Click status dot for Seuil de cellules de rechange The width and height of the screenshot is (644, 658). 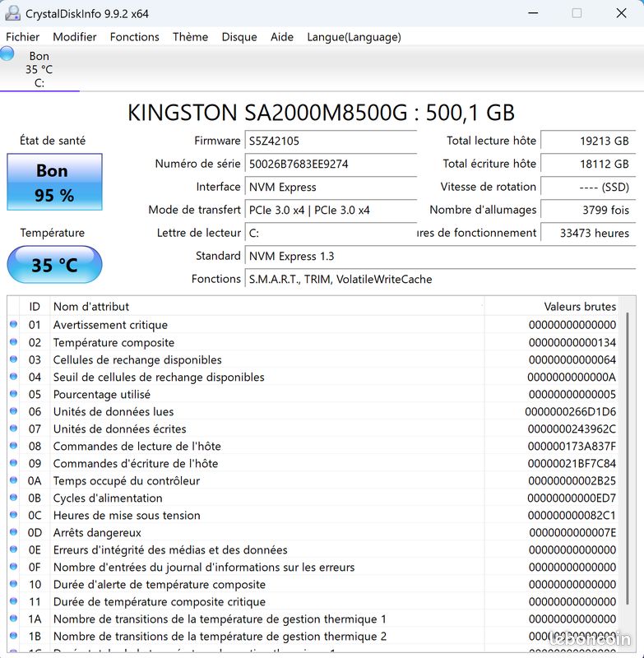[13, 377]
